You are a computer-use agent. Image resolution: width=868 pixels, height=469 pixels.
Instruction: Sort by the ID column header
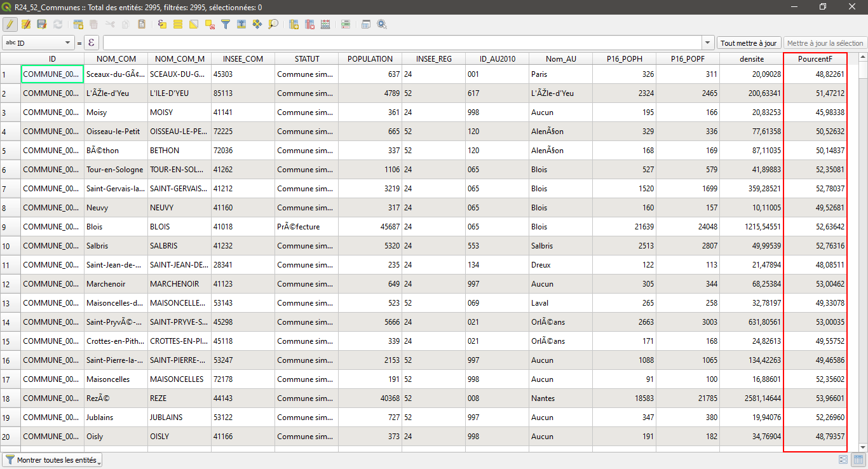click(x=52, y=58)
